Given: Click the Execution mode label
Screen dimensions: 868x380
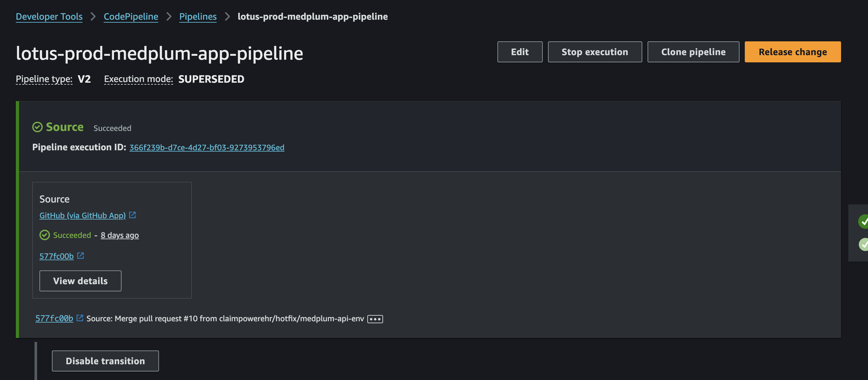Looking at the screenshot, I should (139, 79).
